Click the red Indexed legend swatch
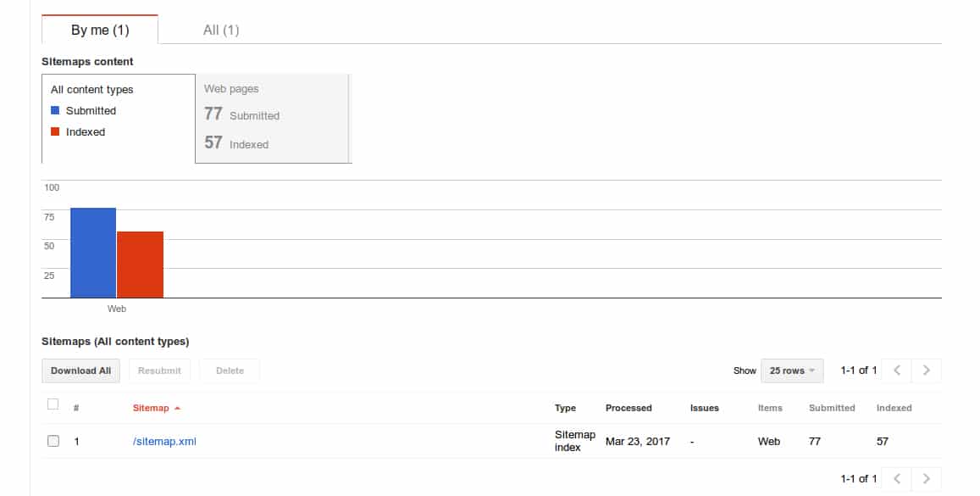This screenshot has height=496, width=980. tap(55, 131)
